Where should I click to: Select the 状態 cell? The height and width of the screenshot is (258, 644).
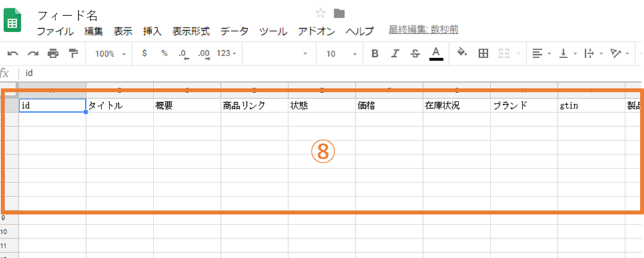tap(322, 106)
